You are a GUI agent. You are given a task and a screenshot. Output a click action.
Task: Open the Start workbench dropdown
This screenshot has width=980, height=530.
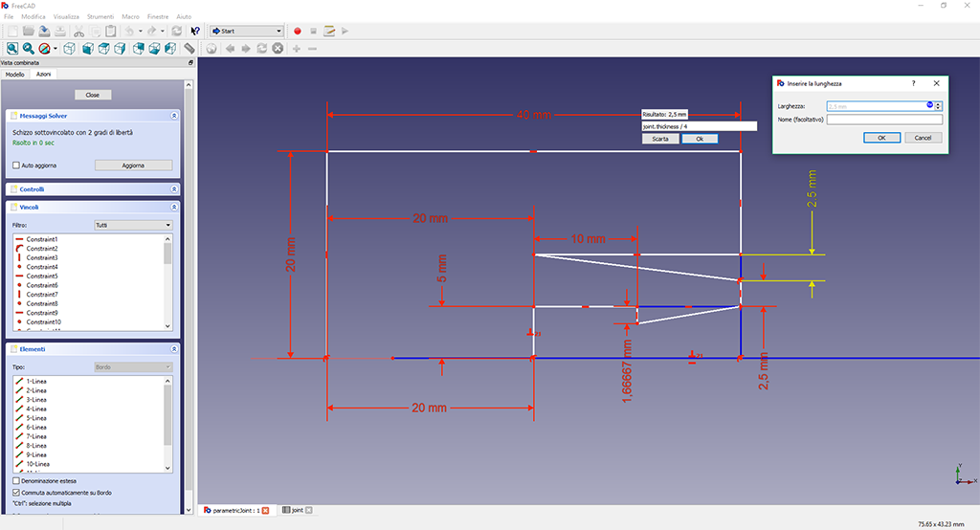tap(247, 31)
